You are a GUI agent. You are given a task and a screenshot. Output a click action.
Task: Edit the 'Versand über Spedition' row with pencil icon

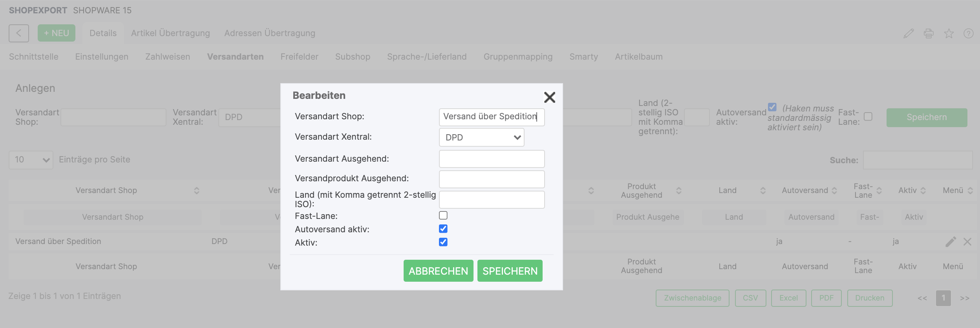coord(951,242)
